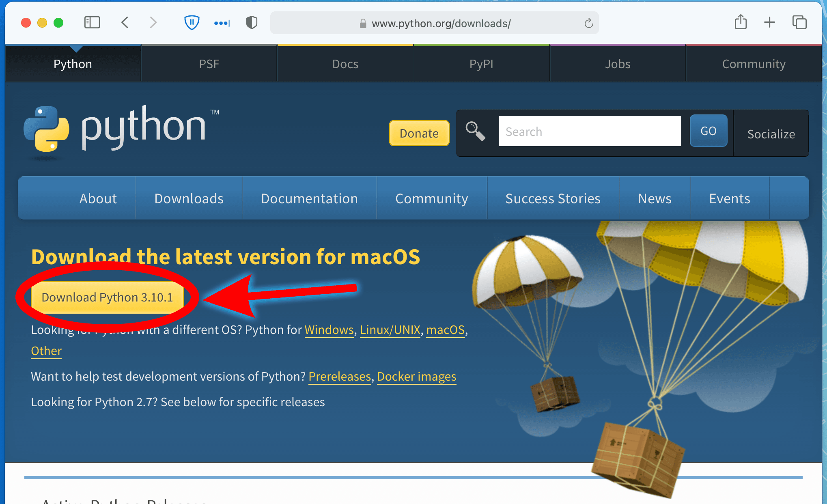Minimize window with yellow button
The image size is (827, 504).
click(42, 23)
